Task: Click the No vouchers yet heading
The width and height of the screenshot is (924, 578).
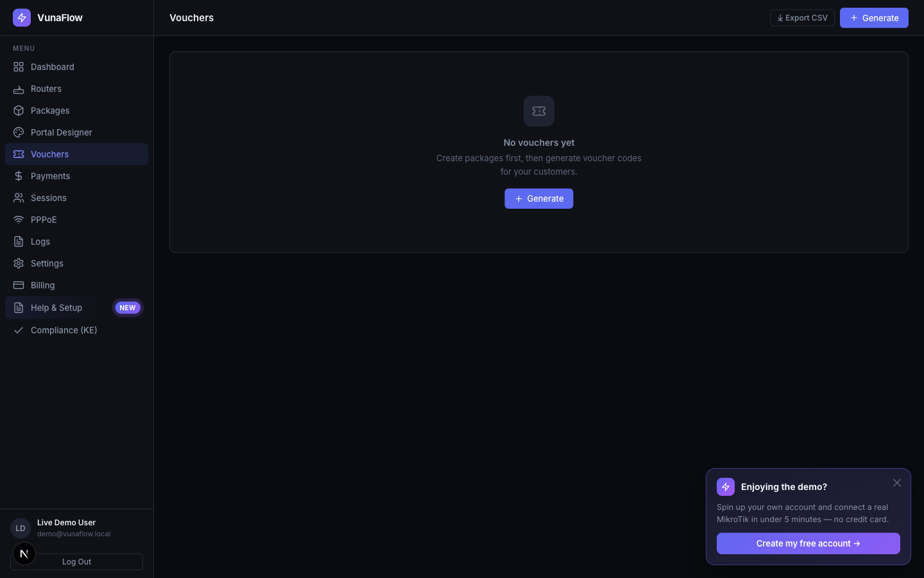Action: 539,143
